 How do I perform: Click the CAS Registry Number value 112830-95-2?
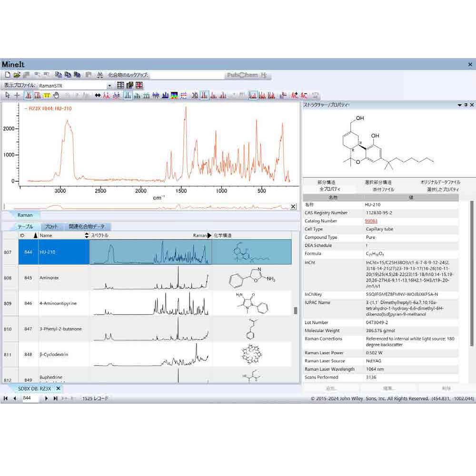click(379, 213)
